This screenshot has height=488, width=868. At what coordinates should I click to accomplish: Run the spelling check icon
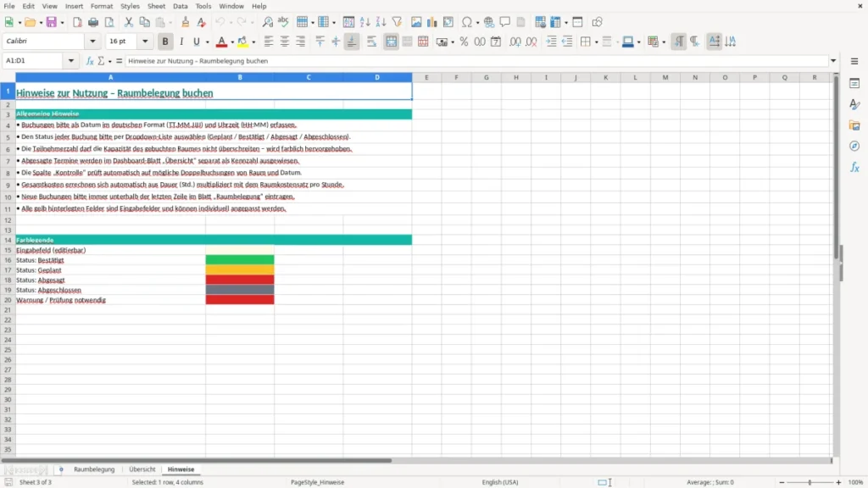283,22
